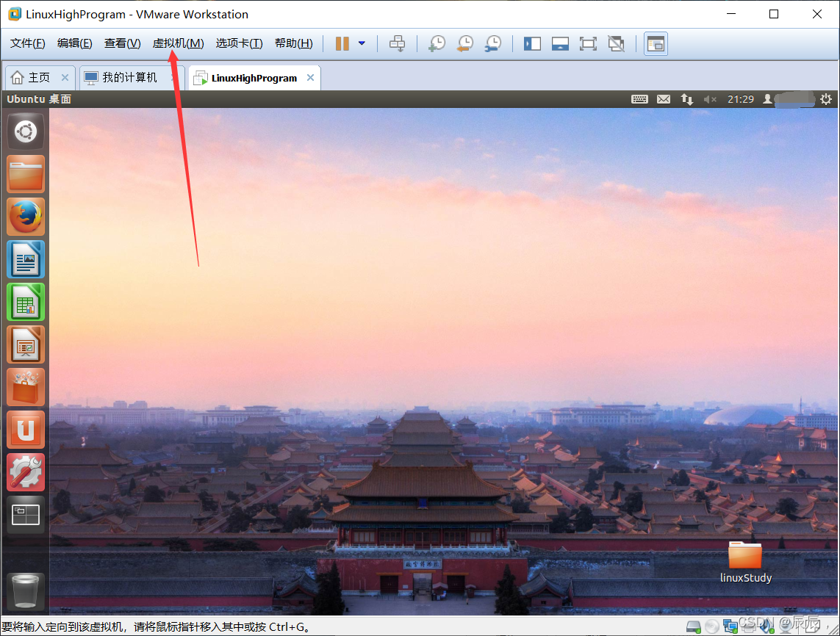840x636 pixels.
Task: Open the 查看(V) menu
Action: (x=122, y=43)
